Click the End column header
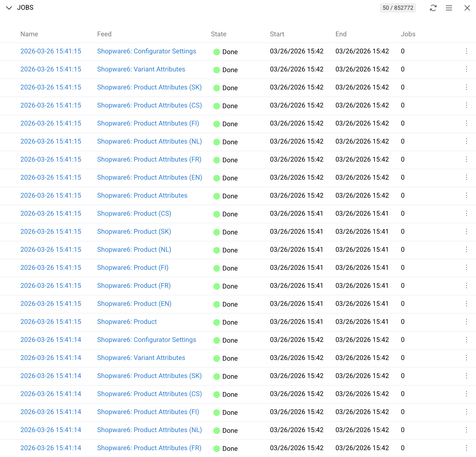The image size is (476, 457). click(x=341, y=34)
